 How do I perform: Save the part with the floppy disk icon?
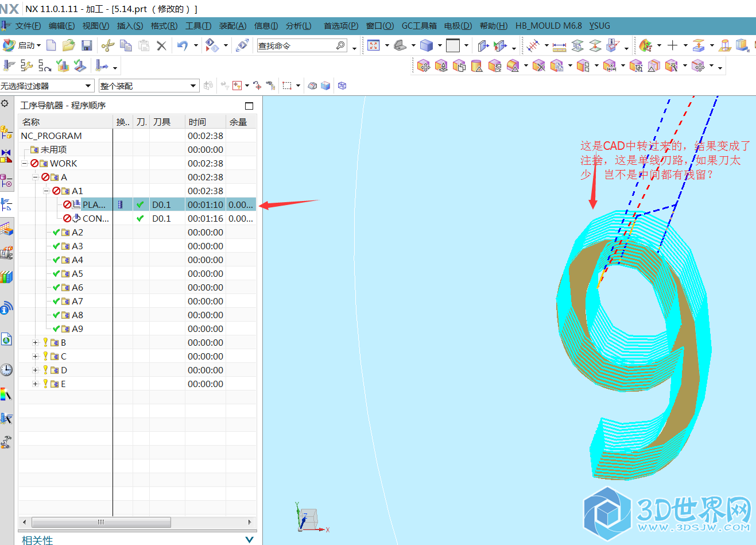87,45
